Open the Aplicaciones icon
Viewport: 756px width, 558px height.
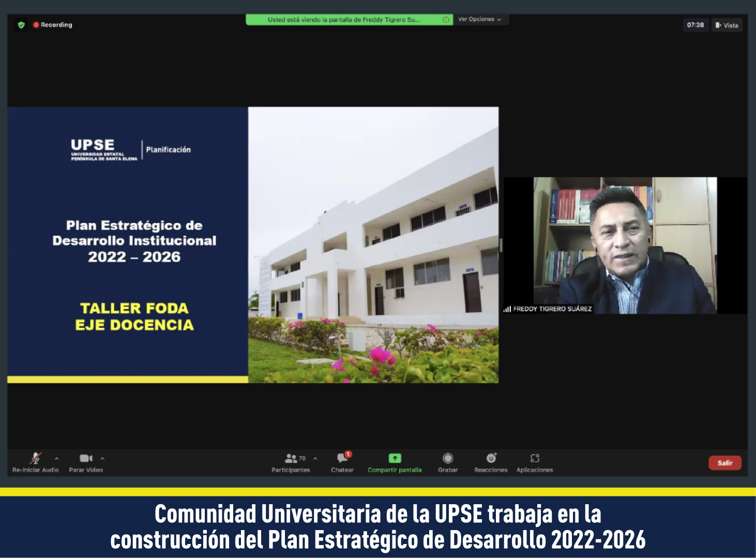(x=535, y=458)
